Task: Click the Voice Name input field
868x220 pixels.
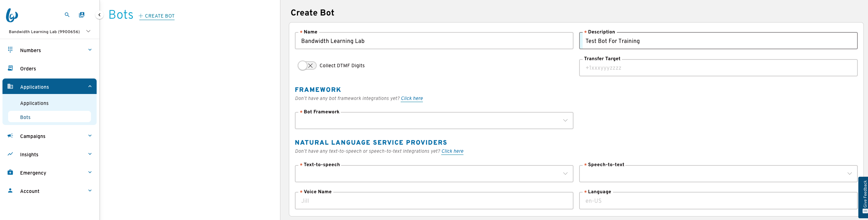Action: [434, 201]
